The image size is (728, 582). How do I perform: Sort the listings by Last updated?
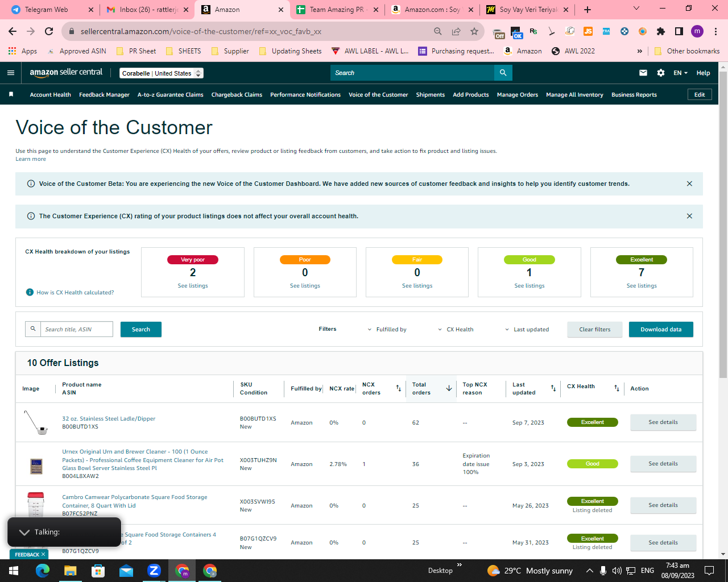click(x=553, y=388)
